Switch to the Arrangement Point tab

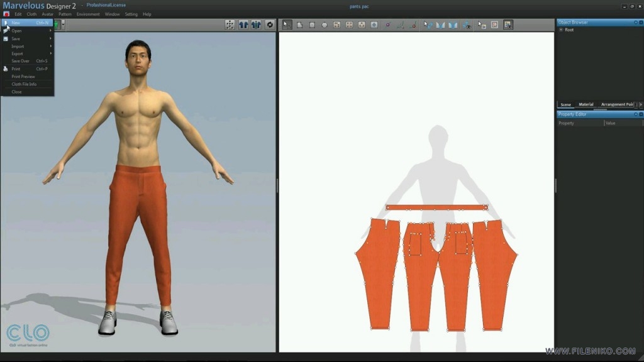[617, 105]
